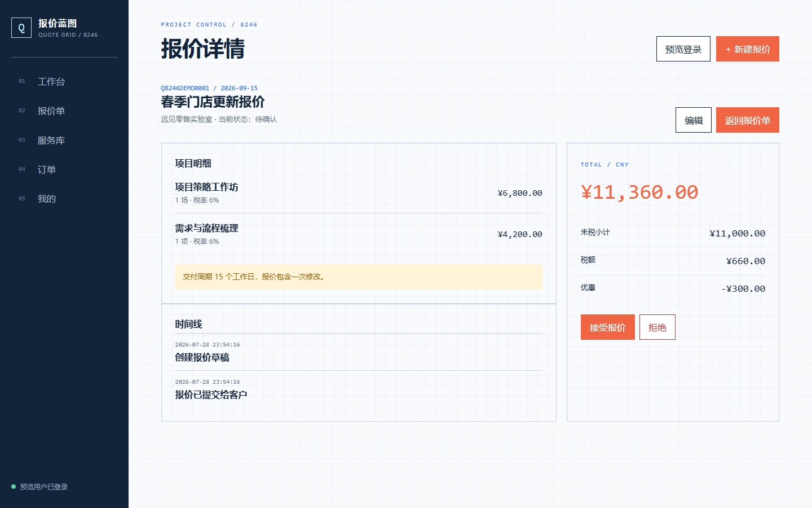This screenshot has width=812, height=508.
Task: Click the + 新建报价 button
Action: pos(748,49)
